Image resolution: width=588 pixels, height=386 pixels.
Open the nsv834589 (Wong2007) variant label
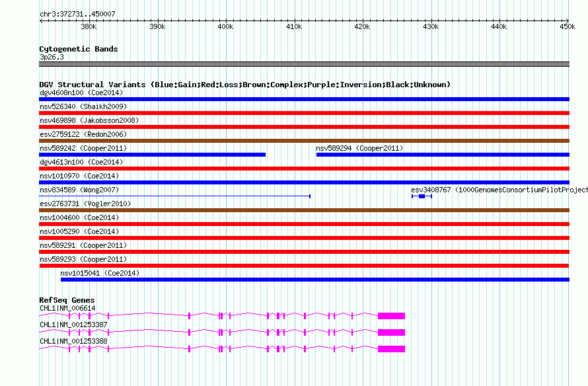tap(79, 190)
